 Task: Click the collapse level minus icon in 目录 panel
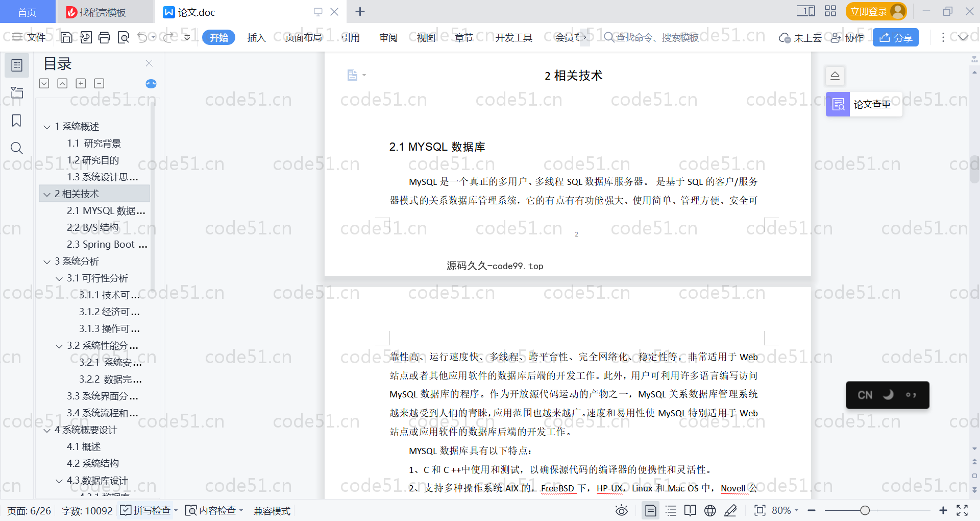pyautogui.click(x=99, y=83)
